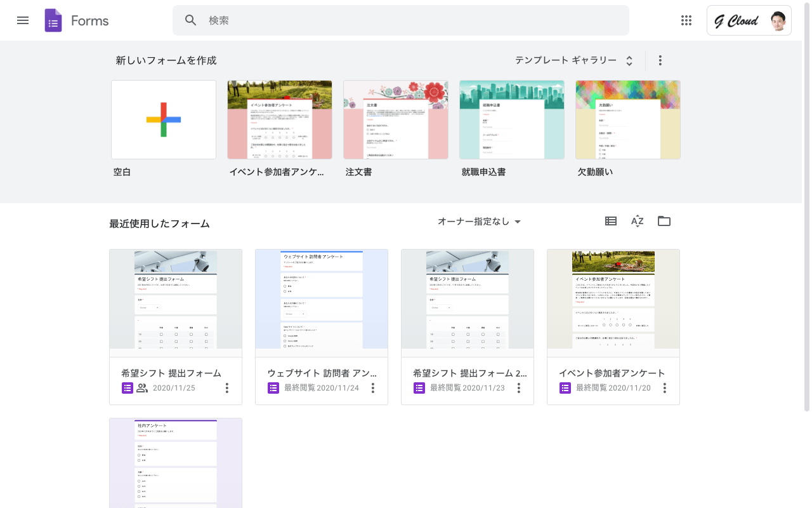Click more options on 希望シフト 提出フォーム 2020/11/25
812x508 pixels.
coord(227,388)
